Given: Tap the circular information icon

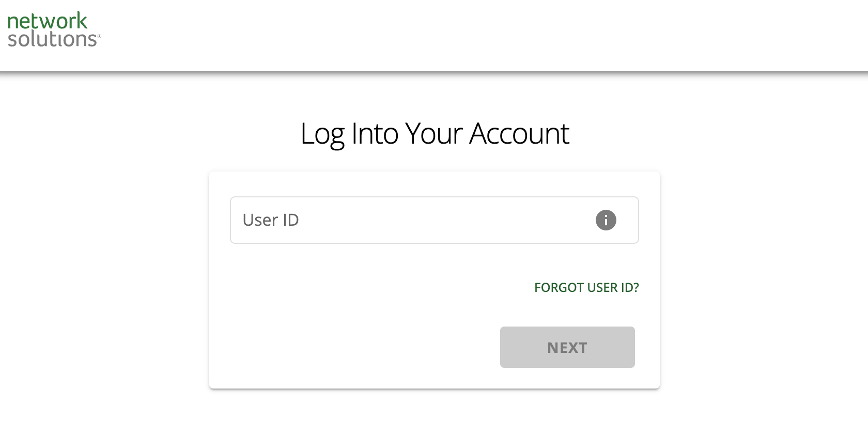Looking at the screenshot, I should coord(606,220).
